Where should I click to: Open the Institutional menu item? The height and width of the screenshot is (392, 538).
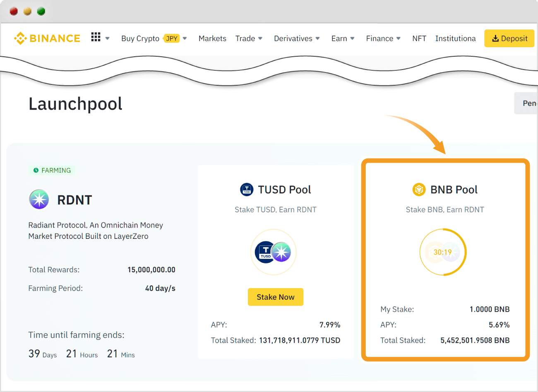tap(455, 38)
